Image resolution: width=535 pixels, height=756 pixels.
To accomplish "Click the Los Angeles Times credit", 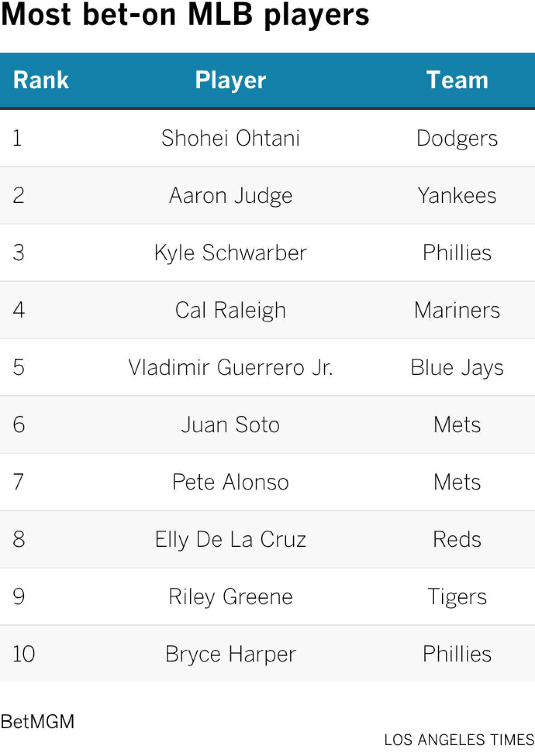I will click(x=459, y=740).
